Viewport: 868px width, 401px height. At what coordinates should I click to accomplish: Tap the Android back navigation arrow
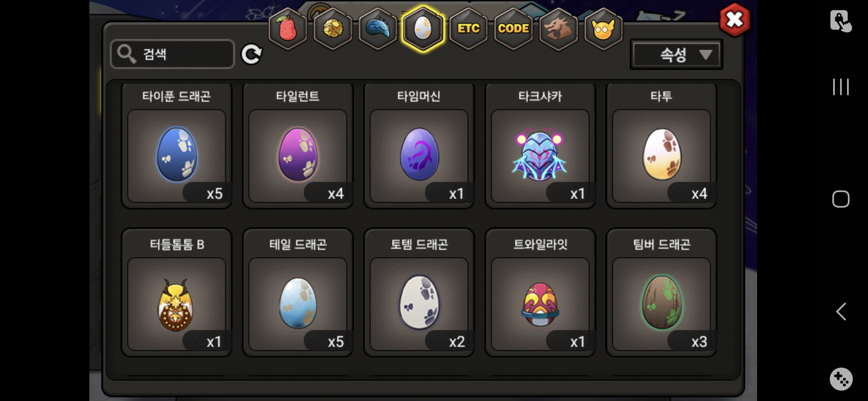tap(841, 311)
